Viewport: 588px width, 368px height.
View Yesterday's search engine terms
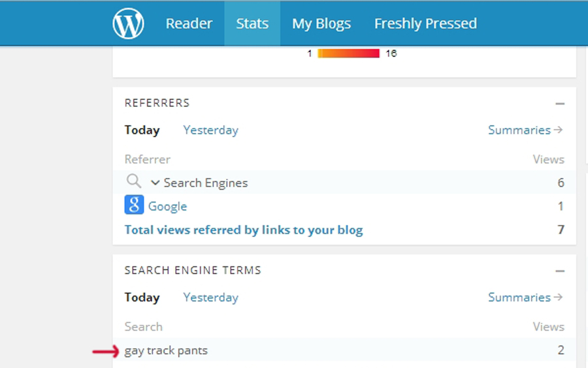[210, 297]
